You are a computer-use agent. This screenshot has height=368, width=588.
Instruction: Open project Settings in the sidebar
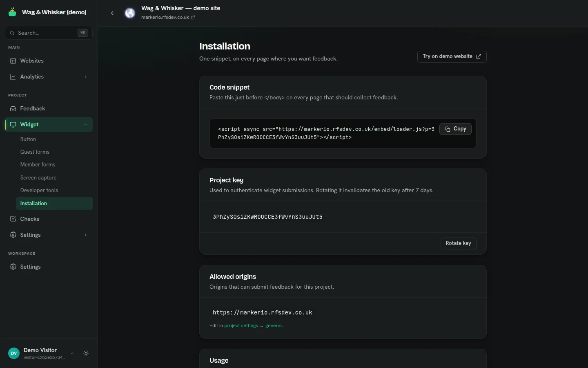tap(49, 235)
